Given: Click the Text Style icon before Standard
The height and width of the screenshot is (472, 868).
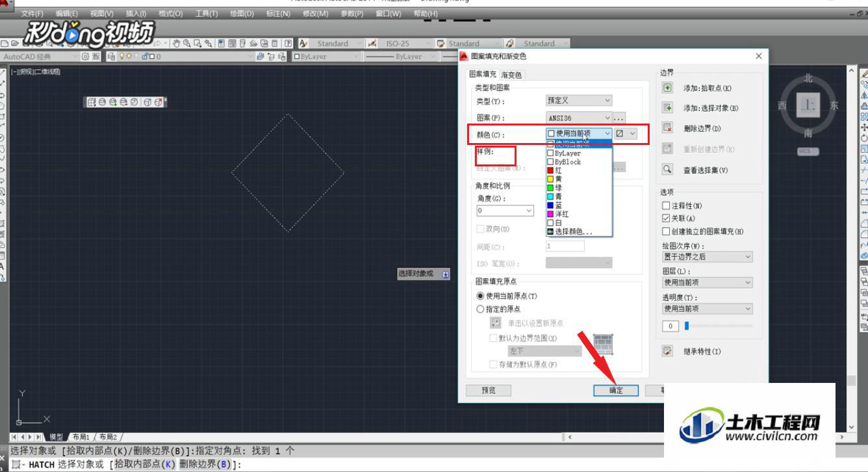Looking at the screenshot, I should pos(303,44).
